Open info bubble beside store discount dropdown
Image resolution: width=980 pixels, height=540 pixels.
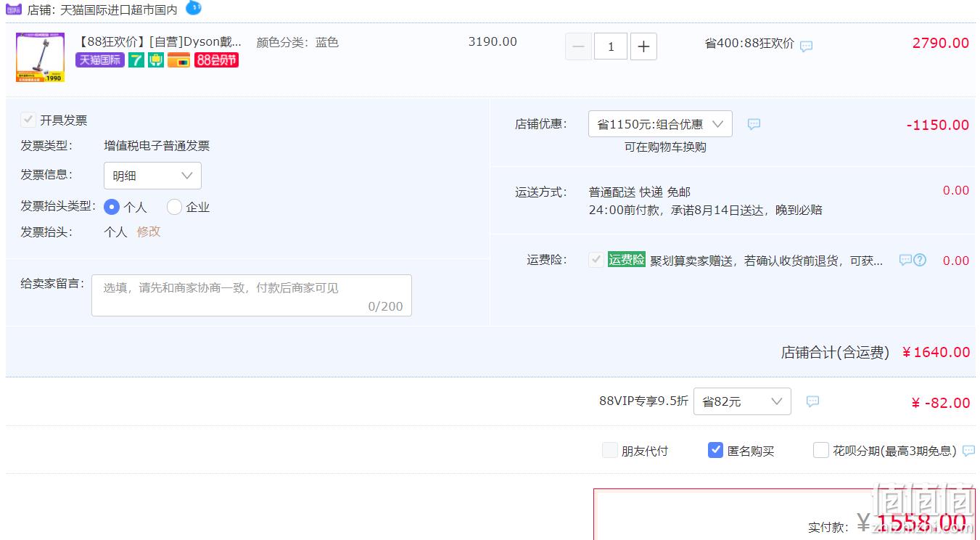click(754, 124)
